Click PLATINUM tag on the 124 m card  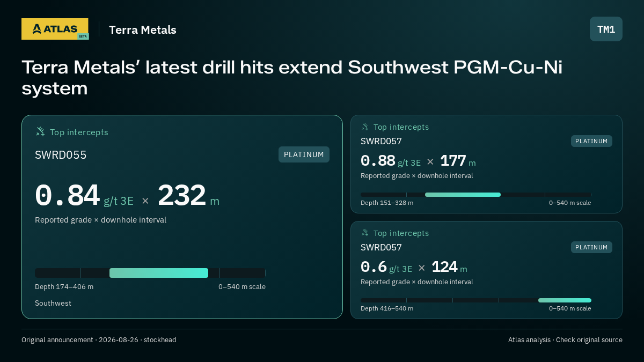591,247
